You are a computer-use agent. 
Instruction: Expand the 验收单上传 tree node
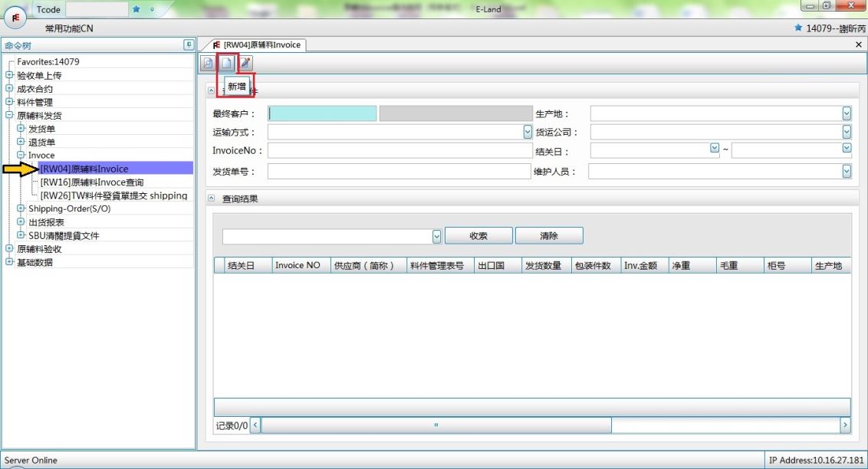click(10, 75)
